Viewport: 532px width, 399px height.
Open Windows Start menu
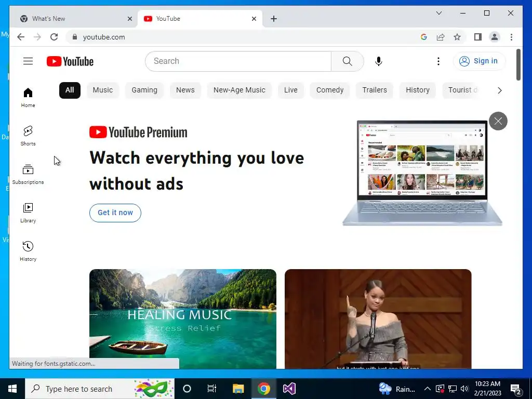tap(12, 389)
